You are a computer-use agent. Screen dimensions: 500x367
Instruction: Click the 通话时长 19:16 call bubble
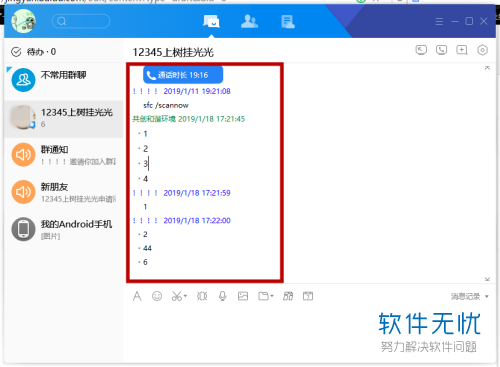click(x=183, y=75)
